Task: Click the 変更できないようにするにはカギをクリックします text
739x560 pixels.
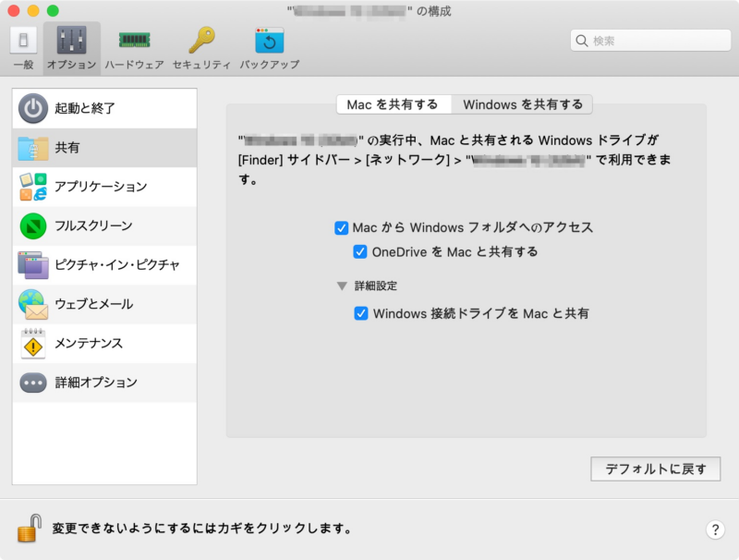Action: [x=202, y=529]
